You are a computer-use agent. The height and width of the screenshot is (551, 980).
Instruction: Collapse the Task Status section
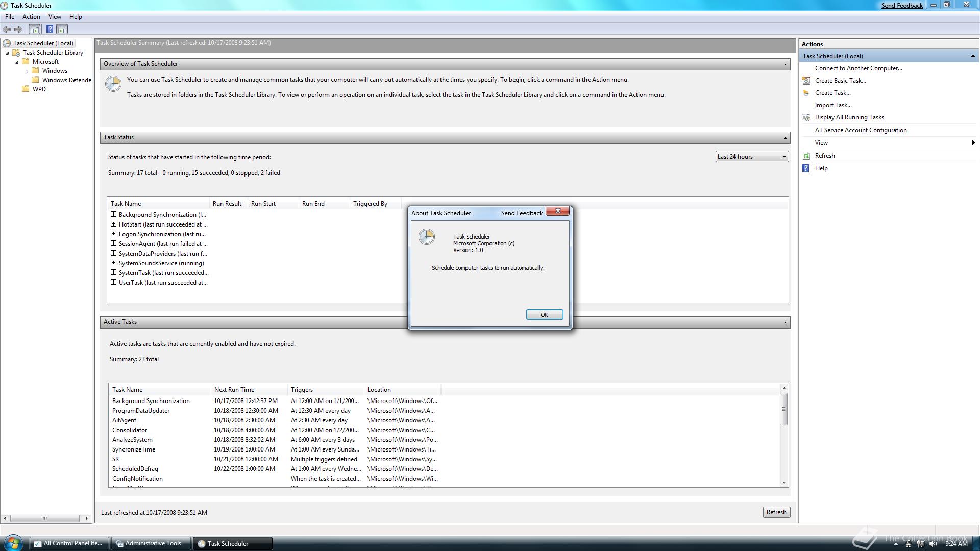[785, 138]
